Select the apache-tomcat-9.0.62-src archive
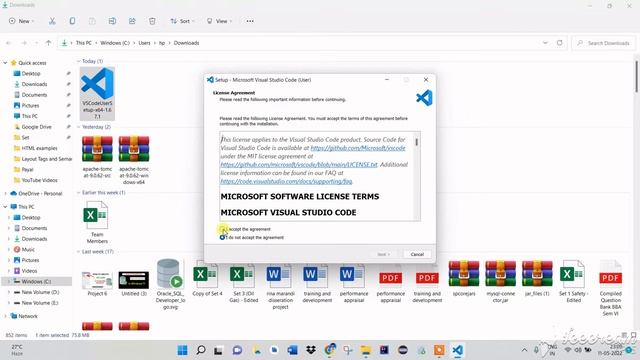The image size is (640, 360). tap(97, 157)
